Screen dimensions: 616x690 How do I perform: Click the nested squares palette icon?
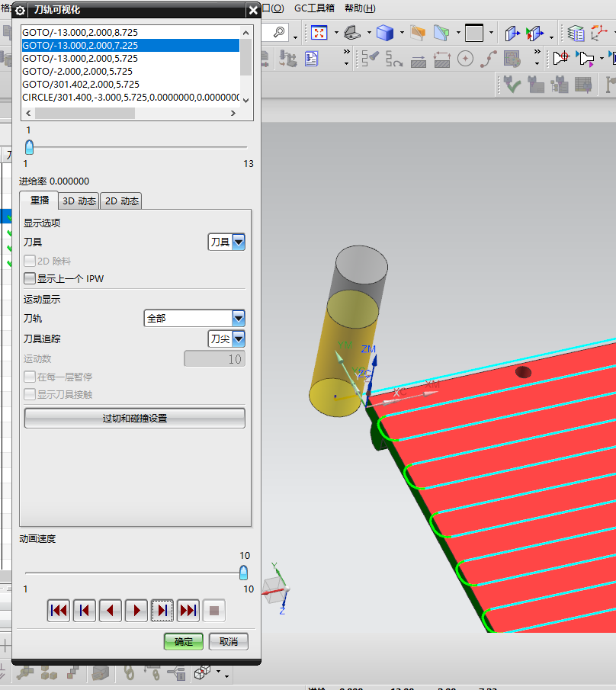point(512,59)
